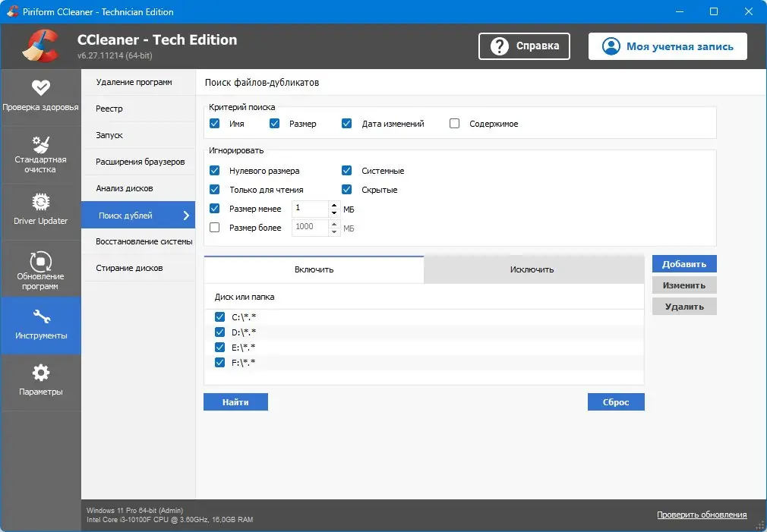Open Standard Cleaning (Стандартная очистка) broom icon
The width and height of the screenshot is (767, 532).
coord(40,145)
